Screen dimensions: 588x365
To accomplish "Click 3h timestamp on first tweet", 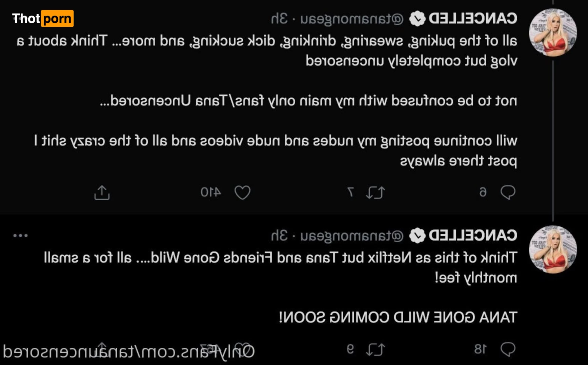I will pos(279,19).
